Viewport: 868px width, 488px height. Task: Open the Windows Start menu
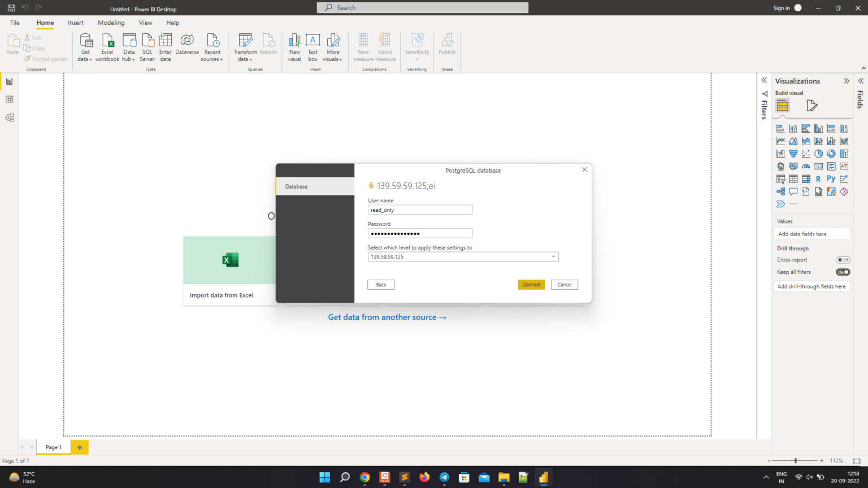coord(325,477)
